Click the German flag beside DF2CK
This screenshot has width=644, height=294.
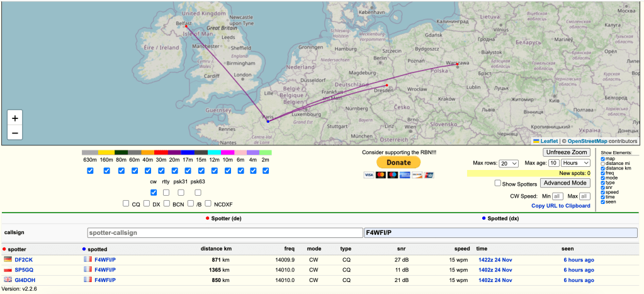pyautogui.click(x=8, y=259)
